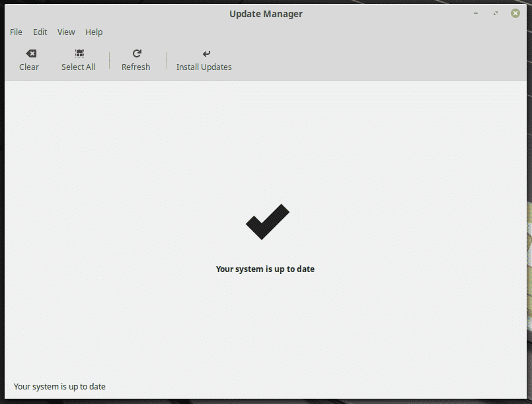Click the bold 'Your system is up to date' message
The height and width of the screenshot is (404, 532).
point(265,269)
